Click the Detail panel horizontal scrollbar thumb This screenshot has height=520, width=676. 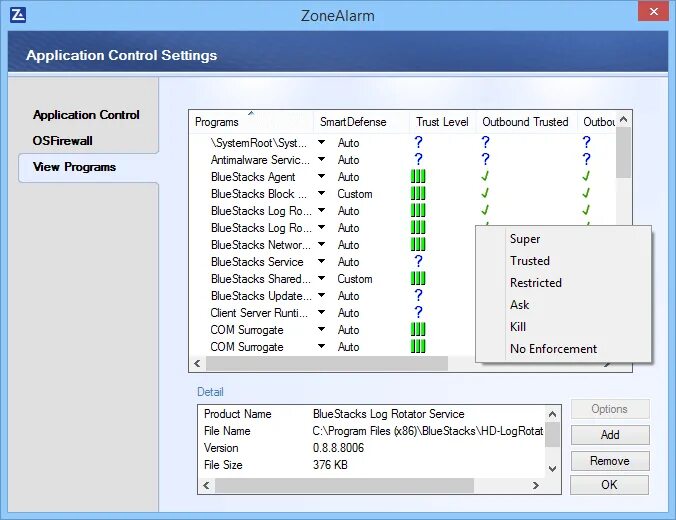click(x=344, y=486)
